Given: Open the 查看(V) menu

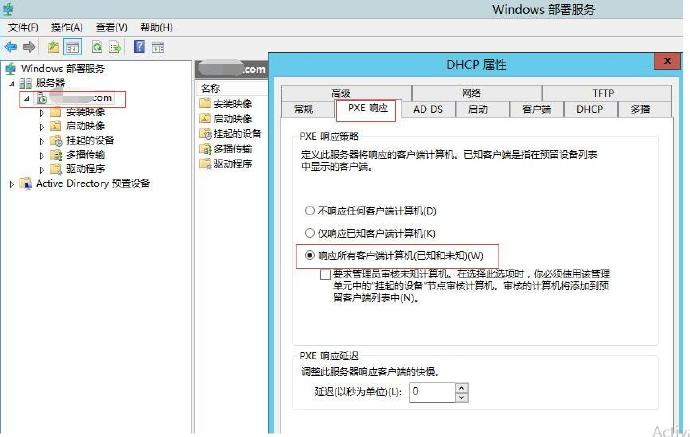Looking at the screenshot, I should tap(111, 27).
